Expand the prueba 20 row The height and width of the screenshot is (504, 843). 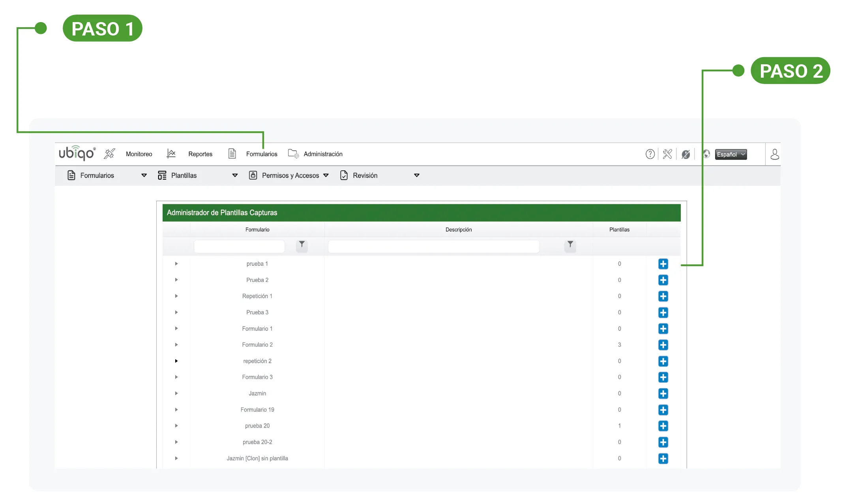(x=176, y=426)
